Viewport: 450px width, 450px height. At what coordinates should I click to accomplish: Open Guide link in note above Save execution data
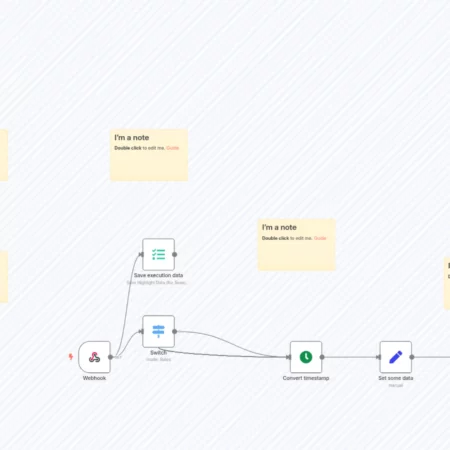(173, 148)
